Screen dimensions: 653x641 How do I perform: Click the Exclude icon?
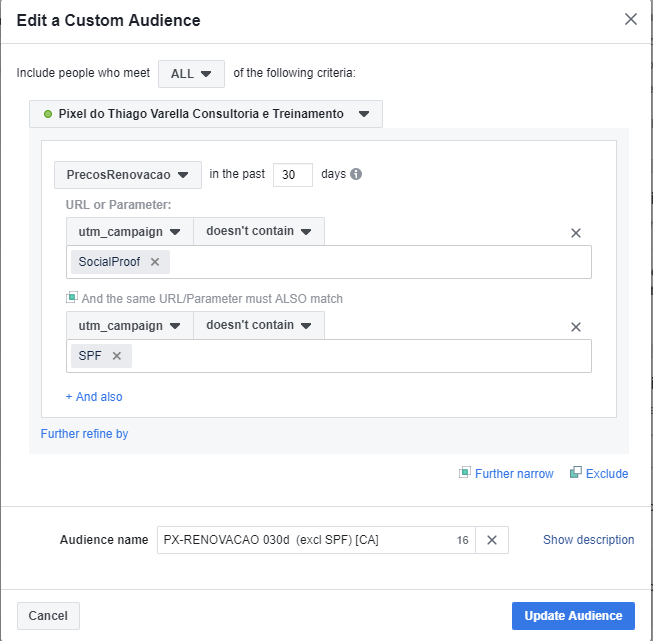coord(576,473)
